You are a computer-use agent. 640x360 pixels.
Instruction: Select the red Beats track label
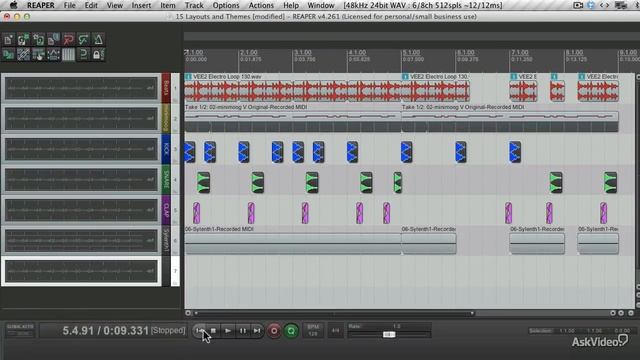pos(166,88)
